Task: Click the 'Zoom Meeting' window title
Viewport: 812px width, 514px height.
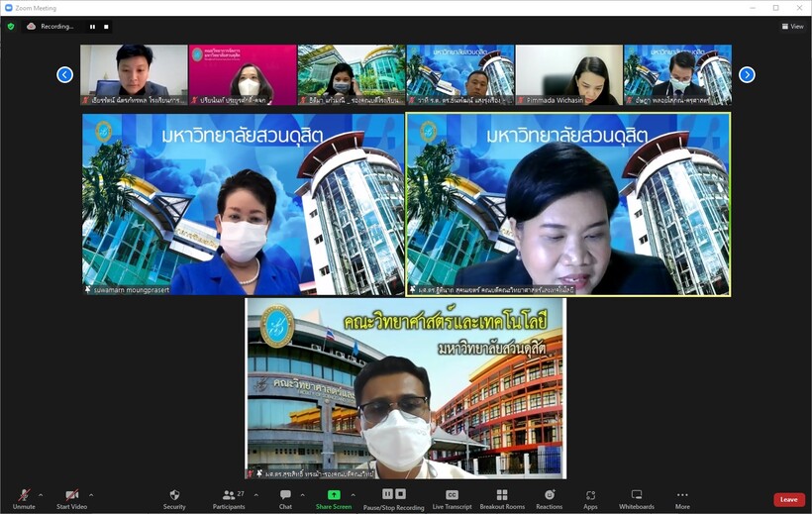Action: coord(36,8)
